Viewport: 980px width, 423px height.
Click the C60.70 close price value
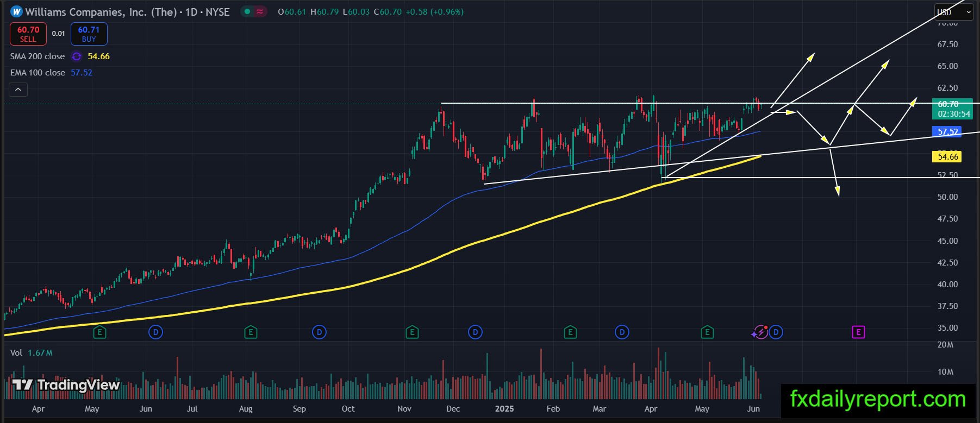click(388, 12)
